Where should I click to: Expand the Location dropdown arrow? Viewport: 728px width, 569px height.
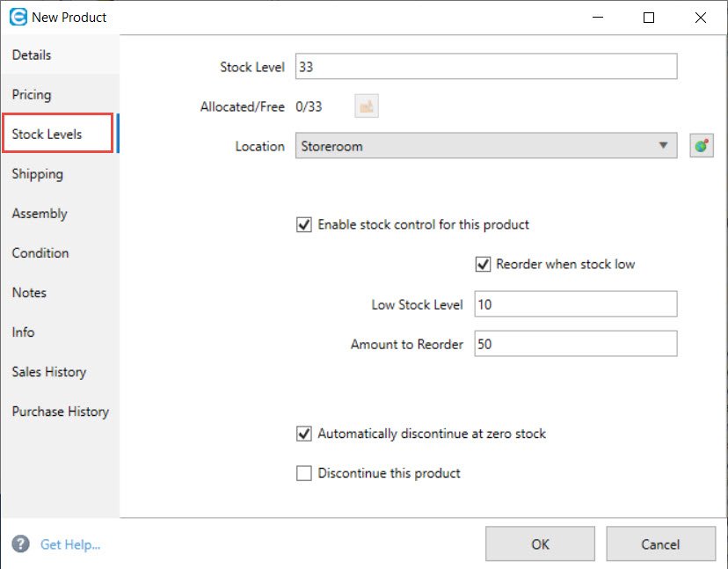click(664, 146)
